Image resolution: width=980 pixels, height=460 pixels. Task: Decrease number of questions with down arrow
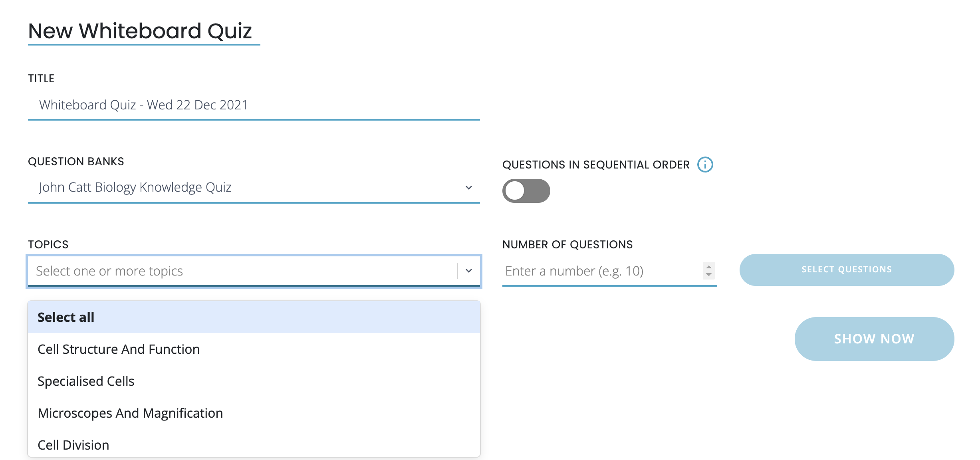click(708, 275)
